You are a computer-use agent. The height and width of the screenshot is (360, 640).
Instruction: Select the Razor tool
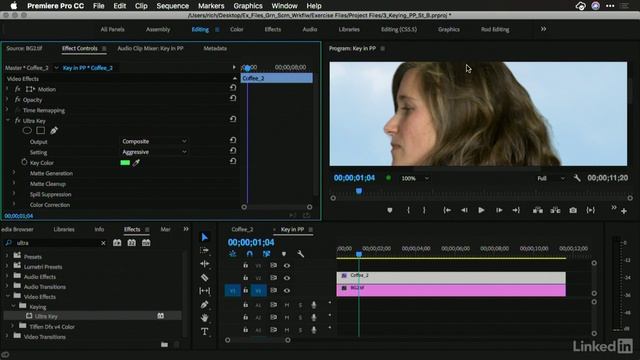click(x=204, y=278)
